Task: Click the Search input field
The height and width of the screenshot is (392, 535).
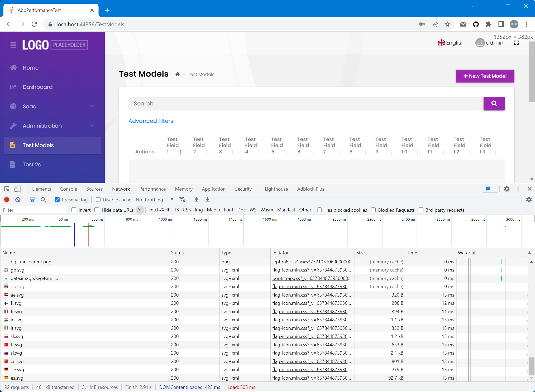Action: [305, 104]
